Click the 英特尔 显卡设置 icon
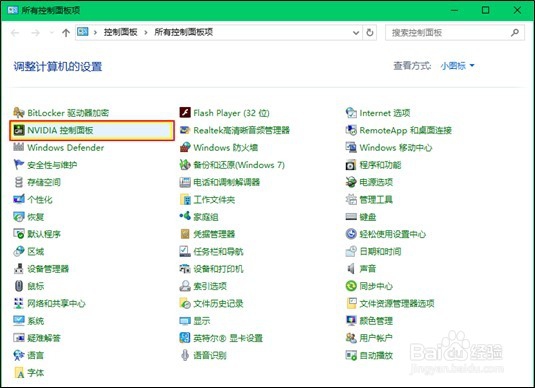This screenshot has width=535, height=388. [x=185, y=338]
